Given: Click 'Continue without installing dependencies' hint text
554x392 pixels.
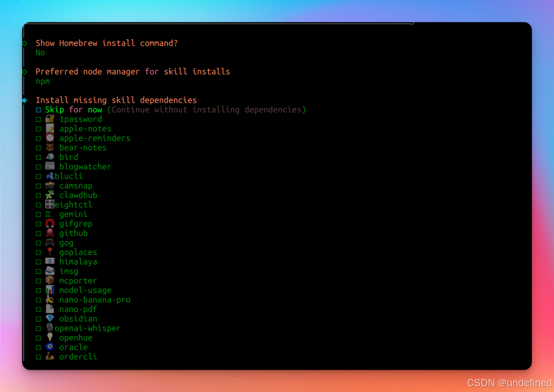Looking at the screenshot, I should [207, 110].
